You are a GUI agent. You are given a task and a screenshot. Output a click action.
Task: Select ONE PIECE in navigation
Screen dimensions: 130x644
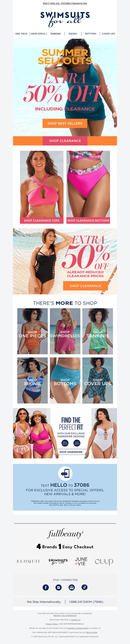point(21,34)
